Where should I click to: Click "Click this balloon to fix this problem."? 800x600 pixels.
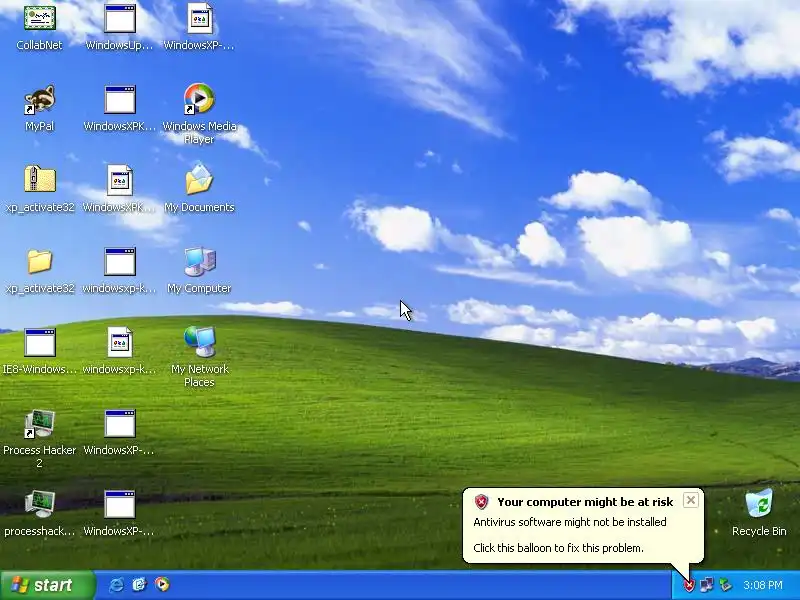[558, 548]
